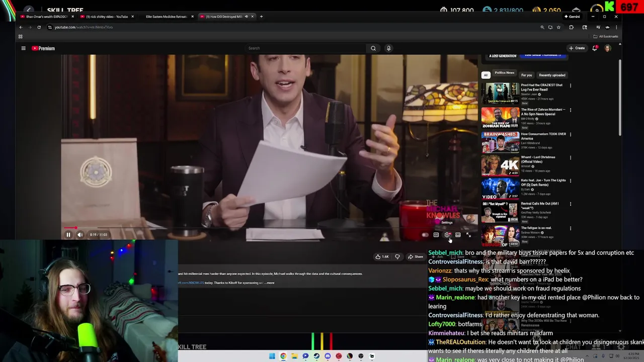Open the browser Extensions puzzle icon
This screenshot has height=362, width=644.
(571, 27)
